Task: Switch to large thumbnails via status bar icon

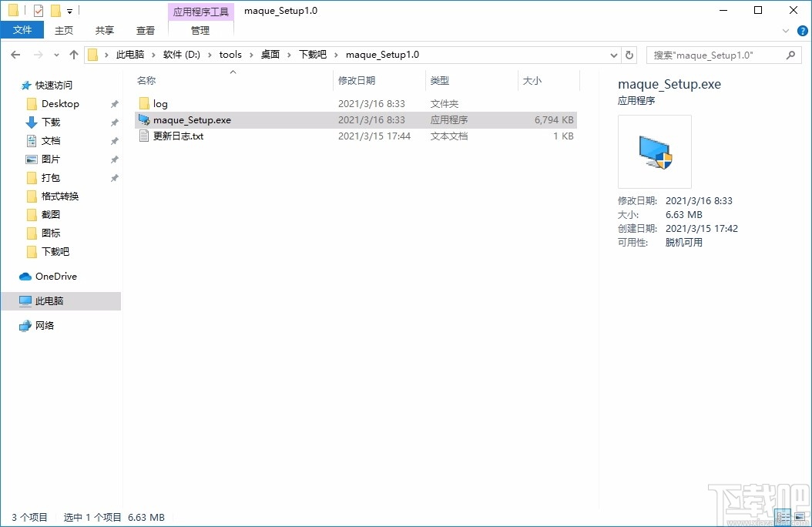Action: (x=799, y=517)
